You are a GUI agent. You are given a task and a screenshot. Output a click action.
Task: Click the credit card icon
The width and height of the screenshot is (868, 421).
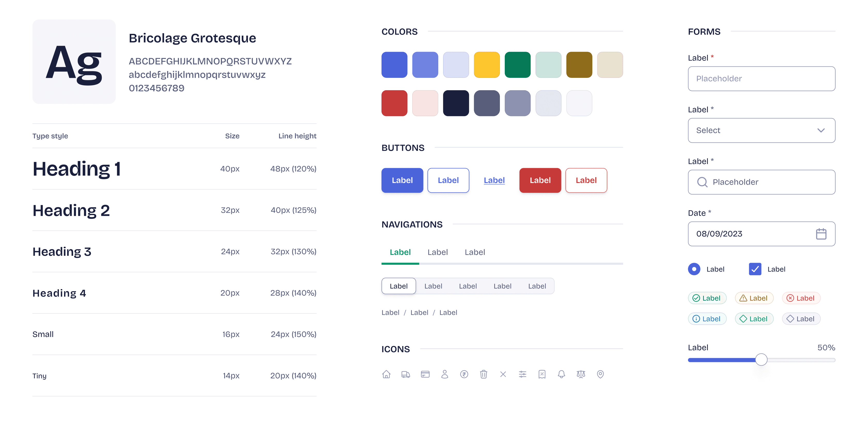(x=425, y=374)
